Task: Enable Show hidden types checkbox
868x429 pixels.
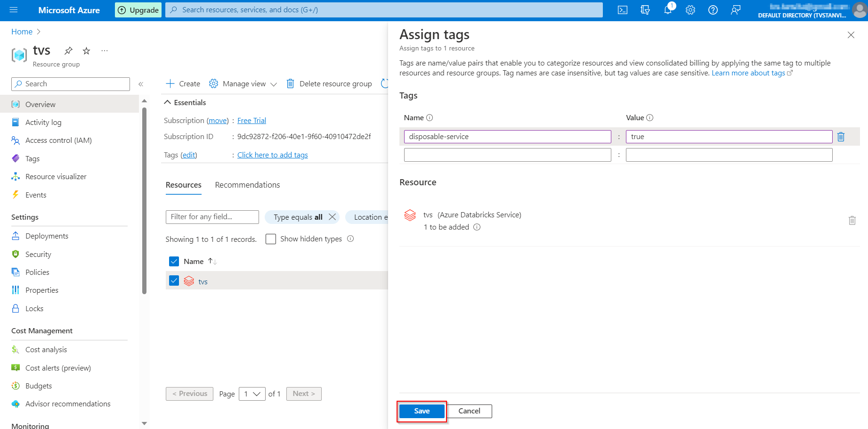Action: tap(271, 239)
